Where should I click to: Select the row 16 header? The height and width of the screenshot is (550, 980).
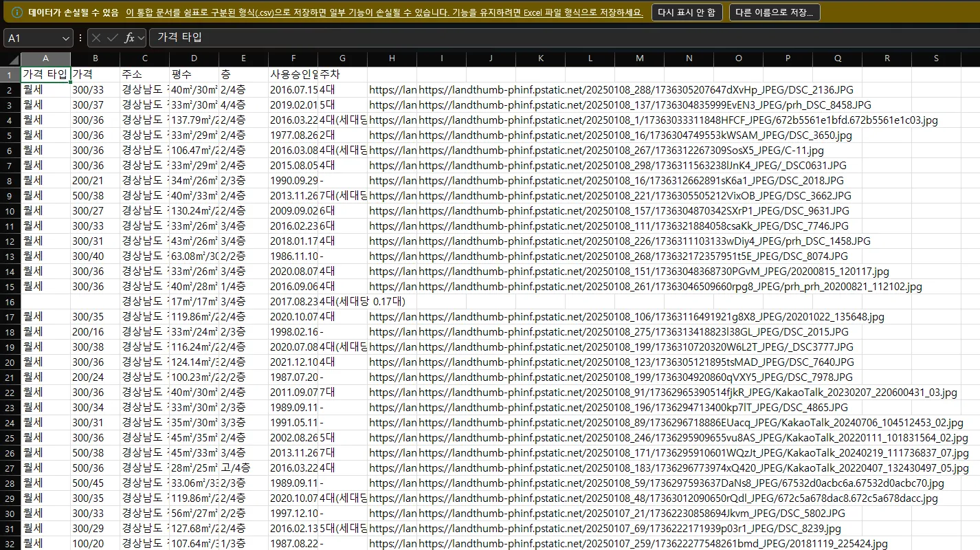[10, 302]
